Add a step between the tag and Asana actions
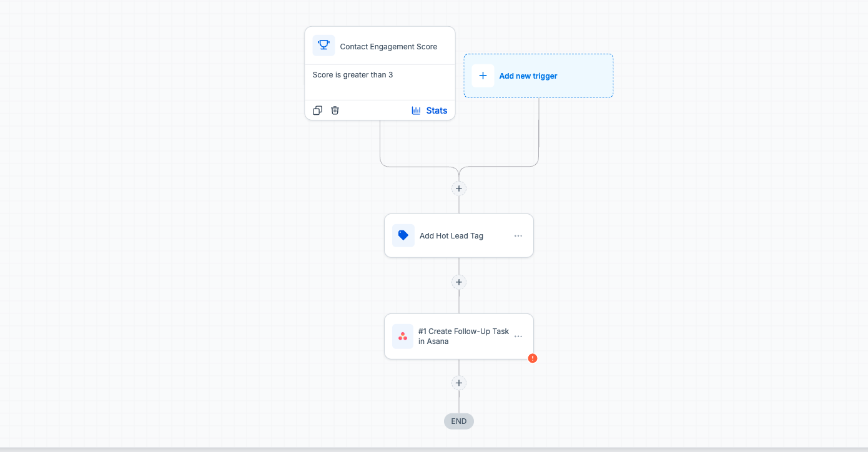This screenshot has width=868, height=452. click(459, 282)
